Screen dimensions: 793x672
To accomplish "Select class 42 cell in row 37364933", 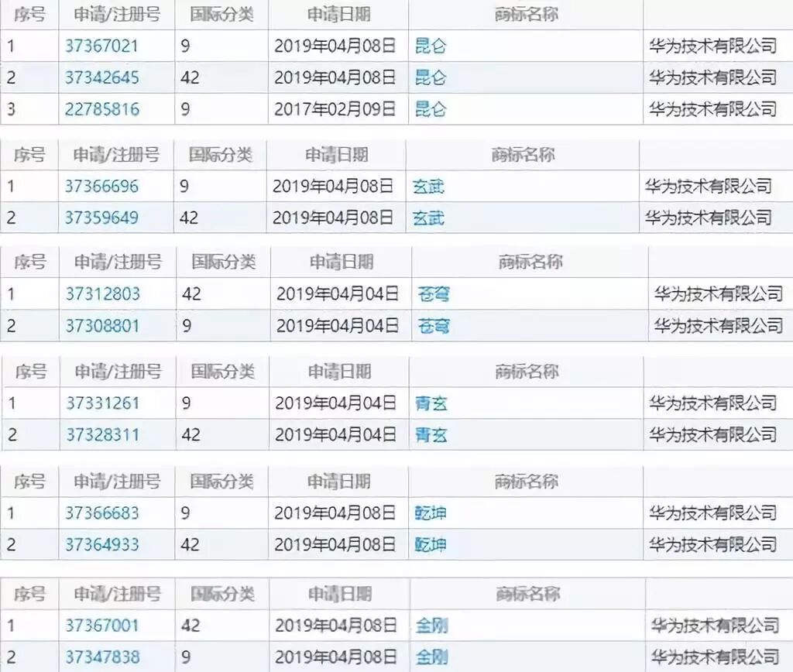I will pyautogui.click(x=190, y=544).
